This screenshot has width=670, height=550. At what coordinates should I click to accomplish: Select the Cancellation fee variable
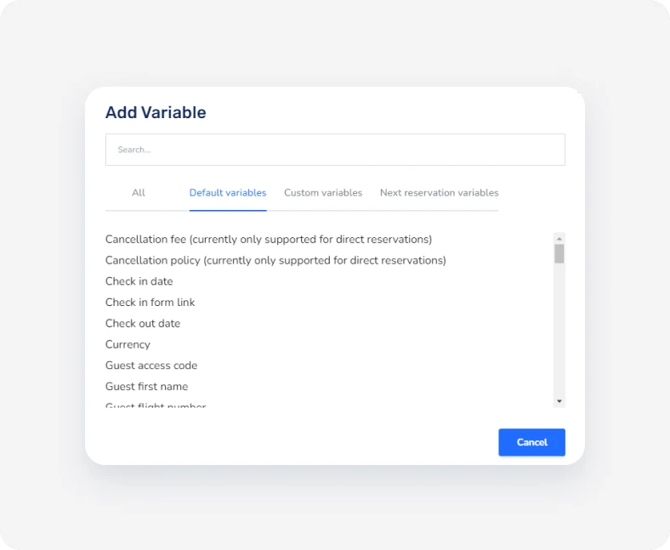click(x=268, y=240)
